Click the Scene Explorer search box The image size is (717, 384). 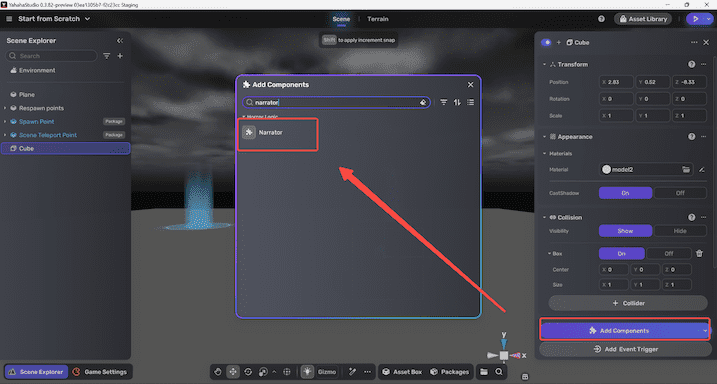click(51, 56)
